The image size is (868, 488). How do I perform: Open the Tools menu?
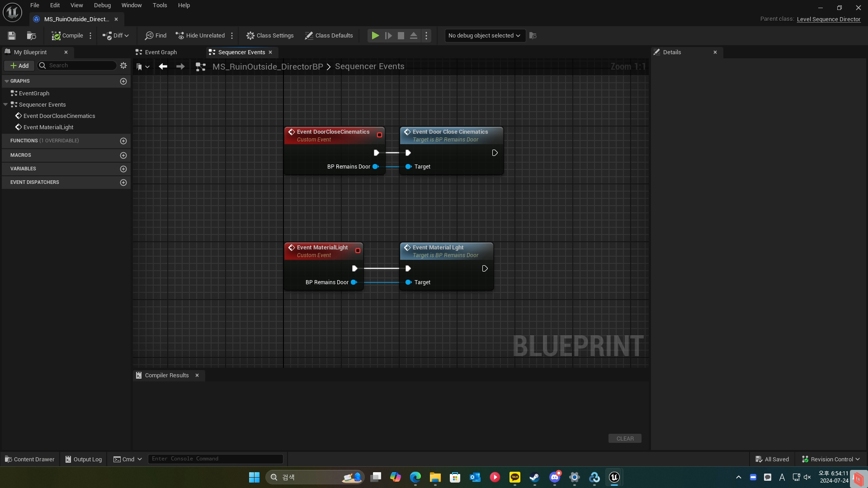[x=160, y=5]
